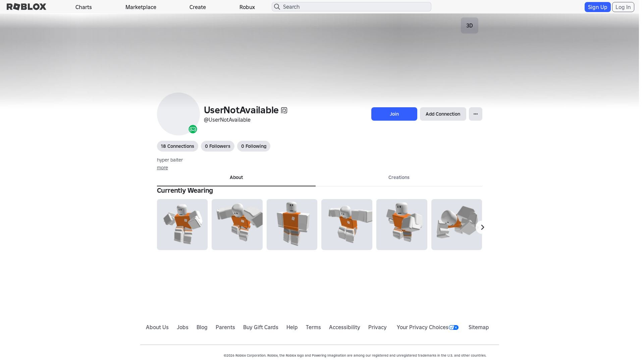Click the Log In button
The height and width of the screenshot is (362, 644).
click(623, 7)
